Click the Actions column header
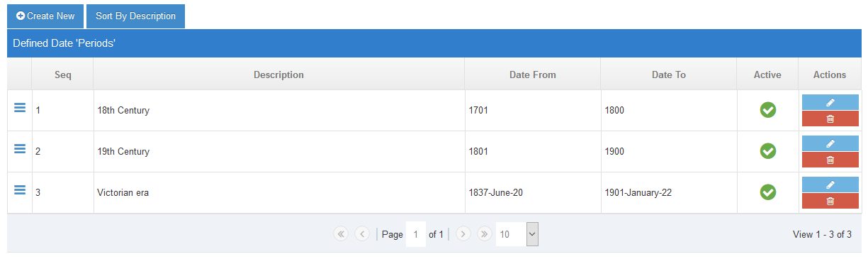868x259 pixels. [x=830, y=74]
